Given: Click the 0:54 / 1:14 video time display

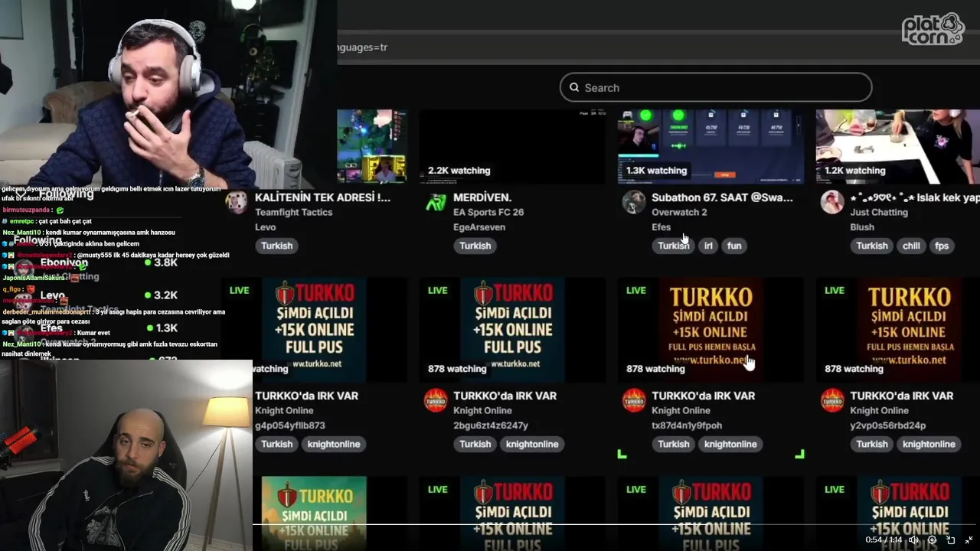Looking at the screenshot, I should click(884, 540).
